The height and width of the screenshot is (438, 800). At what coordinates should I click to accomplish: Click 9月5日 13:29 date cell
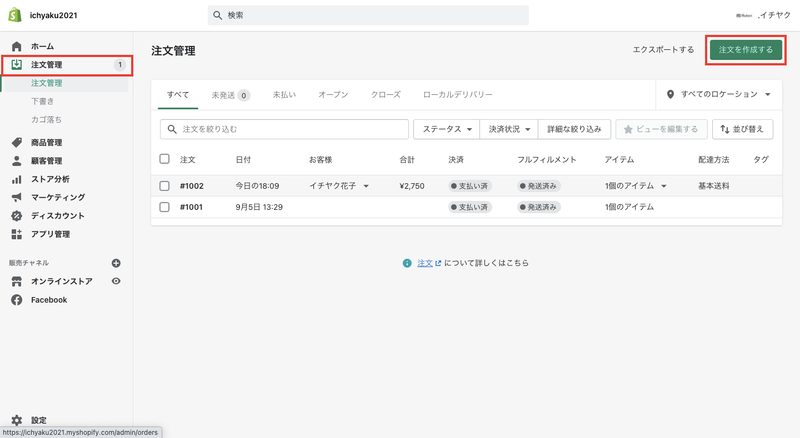coord(259,207)
